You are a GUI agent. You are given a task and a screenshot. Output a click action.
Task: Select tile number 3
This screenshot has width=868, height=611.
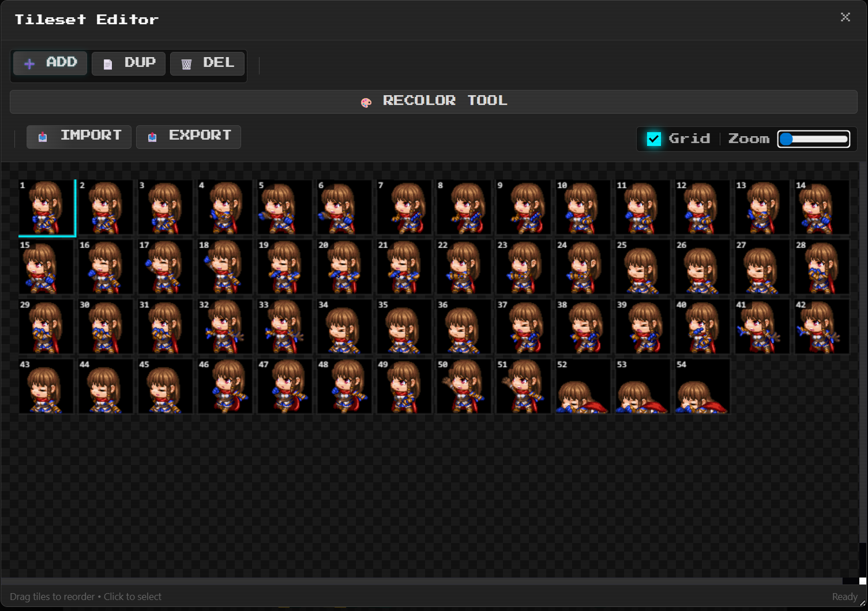[x=166, y=208]
